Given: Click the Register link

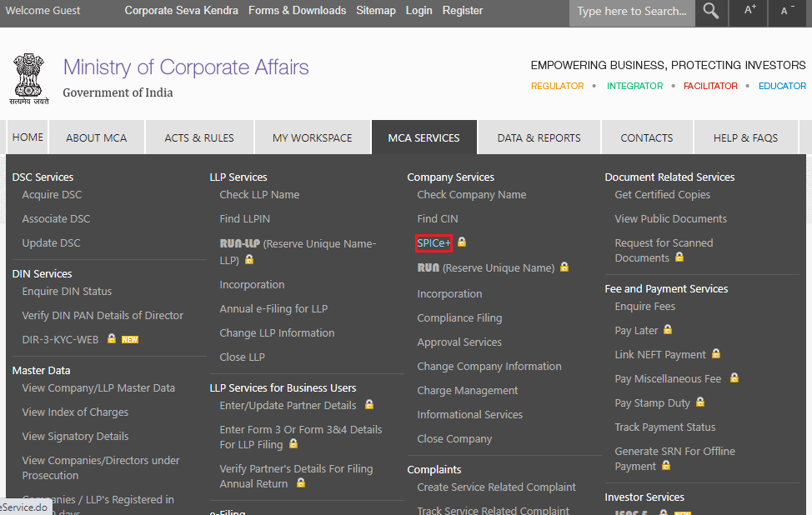Looking at the screenshot, I should 463,10.
